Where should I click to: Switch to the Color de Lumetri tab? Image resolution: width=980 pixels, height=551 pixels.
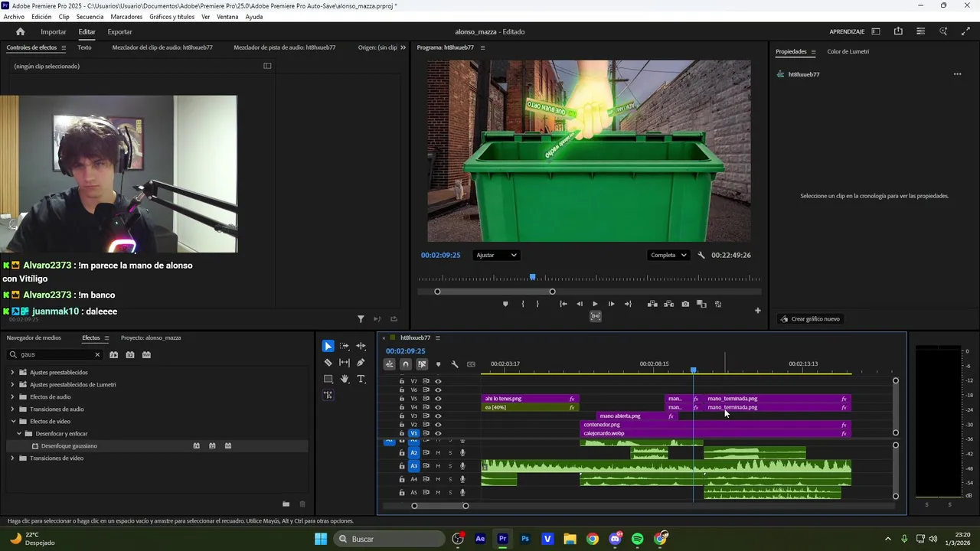click(848, 51)
